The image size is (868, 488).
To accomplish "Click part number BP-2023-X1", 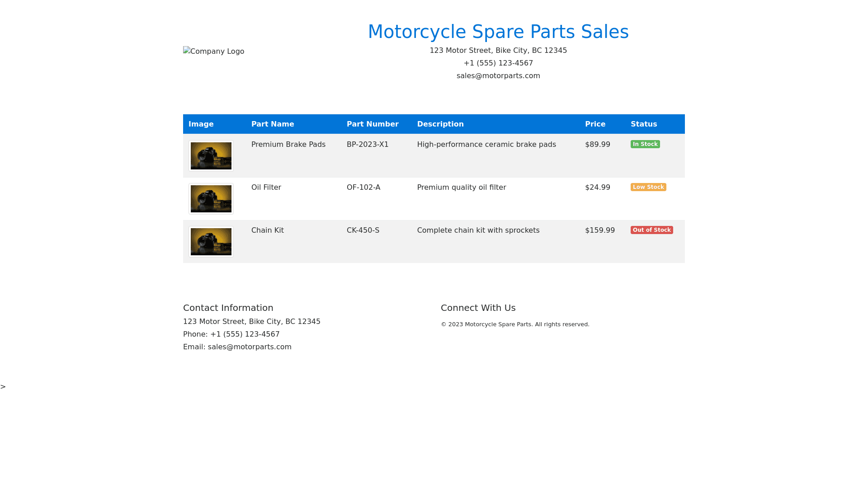I will point(368,145).
